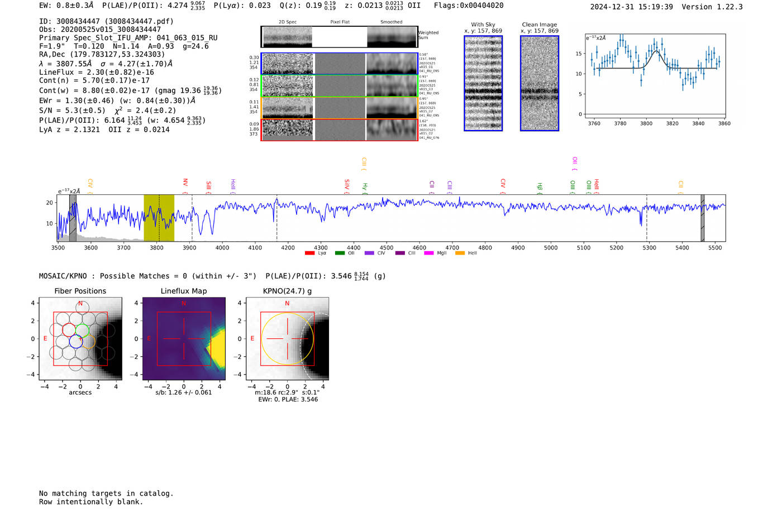Click 'No matching targets in catalog.' text

click(106, 493)
